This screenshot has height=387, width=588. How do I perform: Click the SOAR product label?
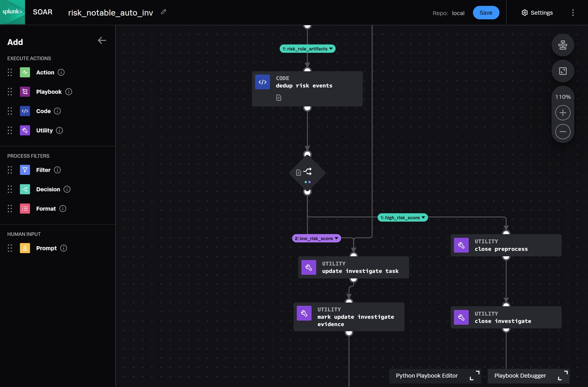pyautogui.click(x=43, y=12)
